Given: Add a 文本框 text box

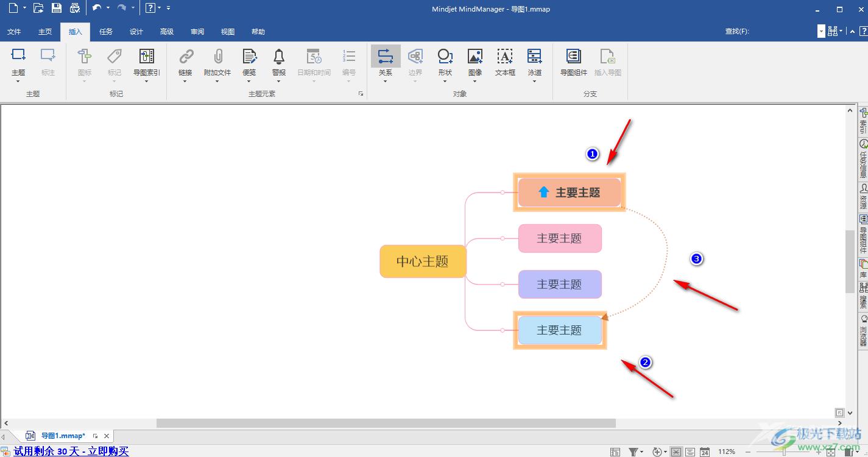Looking at the screenshot, I should coord(505,62).
